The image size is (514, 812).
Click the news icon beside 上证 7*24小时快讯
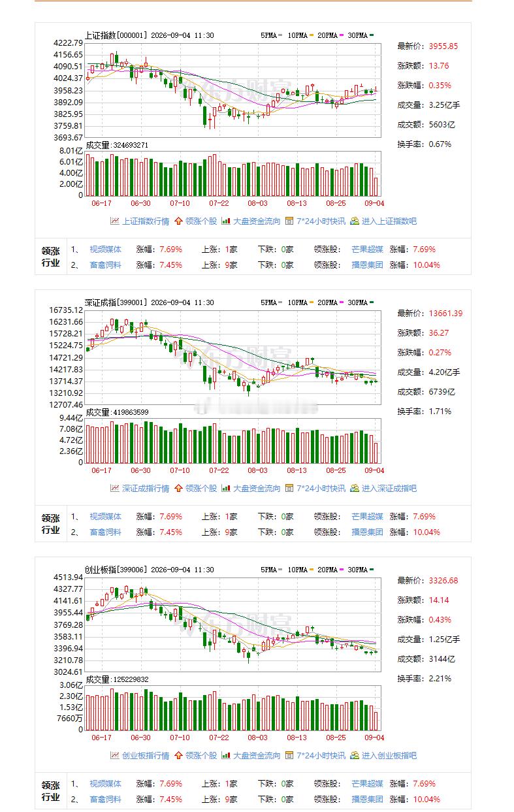(x=289, y=221)
